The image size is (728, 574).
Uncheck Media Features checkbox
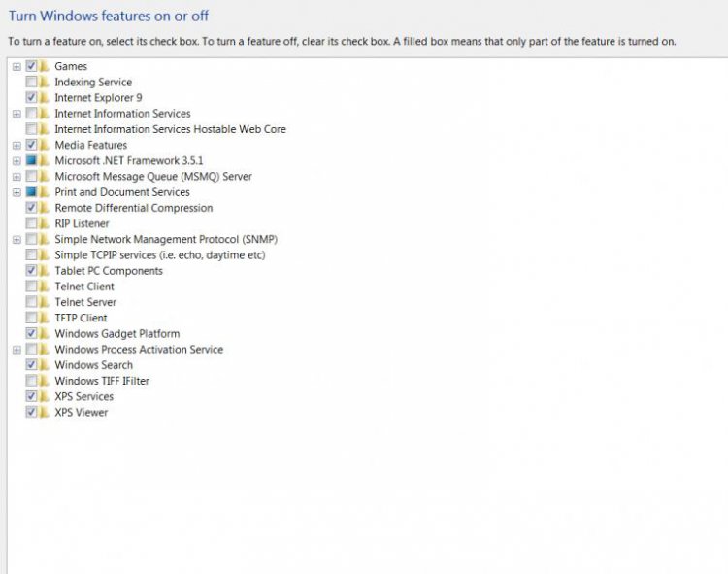31,145
